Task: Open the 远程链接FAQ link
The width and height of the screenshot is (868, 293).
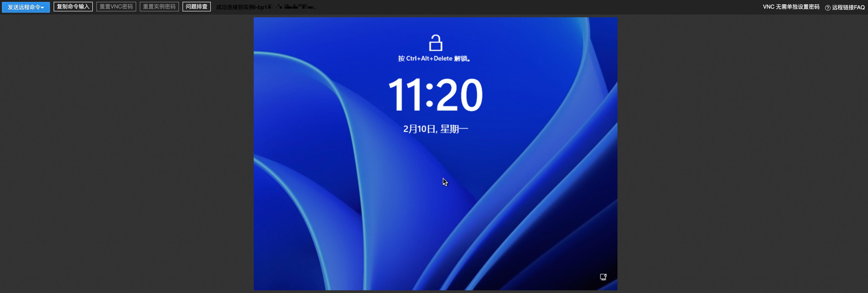Action: point(848,8)
